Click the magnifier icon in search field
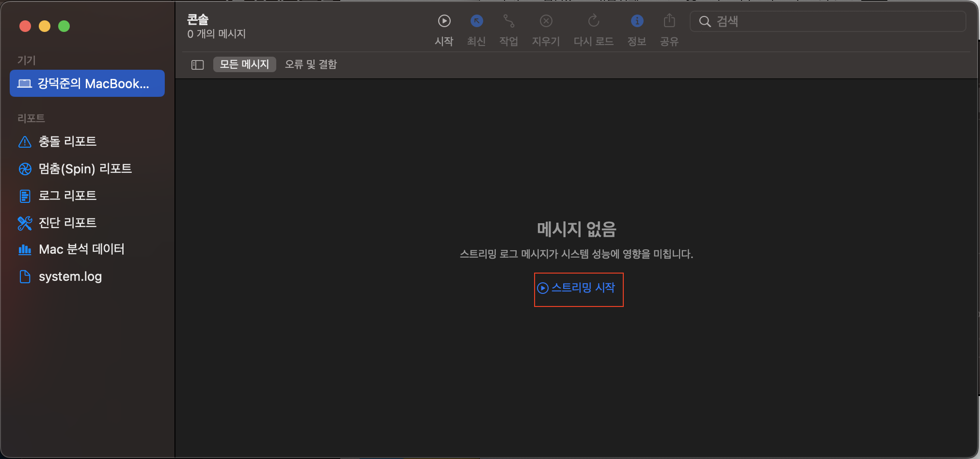 [705, 21]
